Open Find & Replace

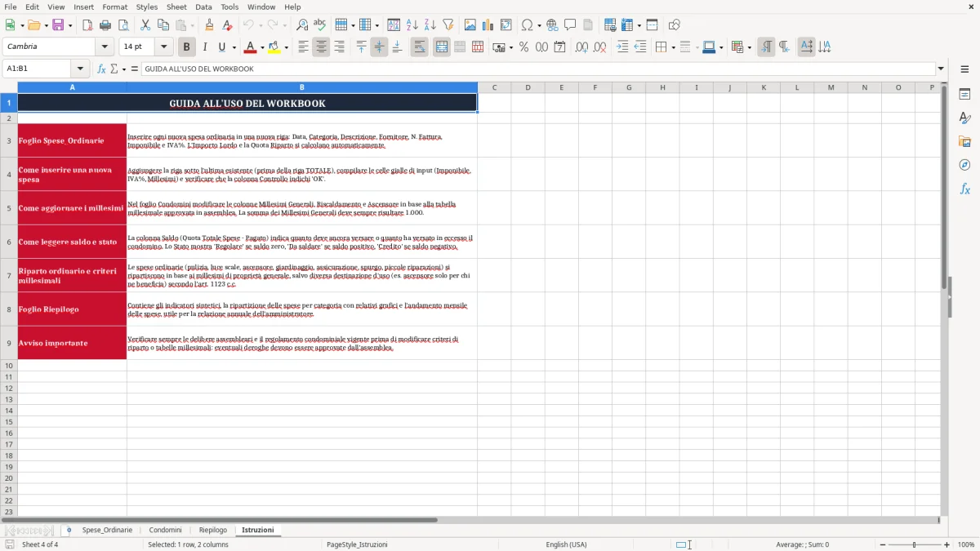point(302,25)
